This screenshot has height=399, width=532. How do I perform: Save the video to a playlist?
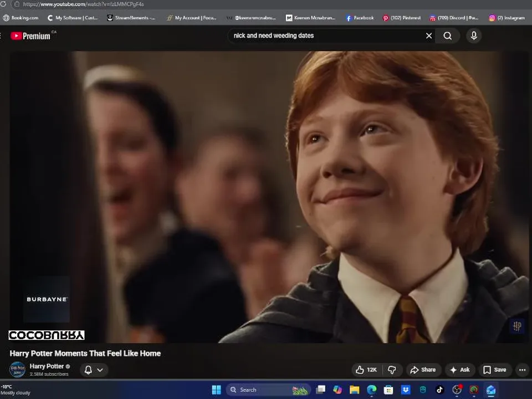pyautogui.click(x=495, y=370)
